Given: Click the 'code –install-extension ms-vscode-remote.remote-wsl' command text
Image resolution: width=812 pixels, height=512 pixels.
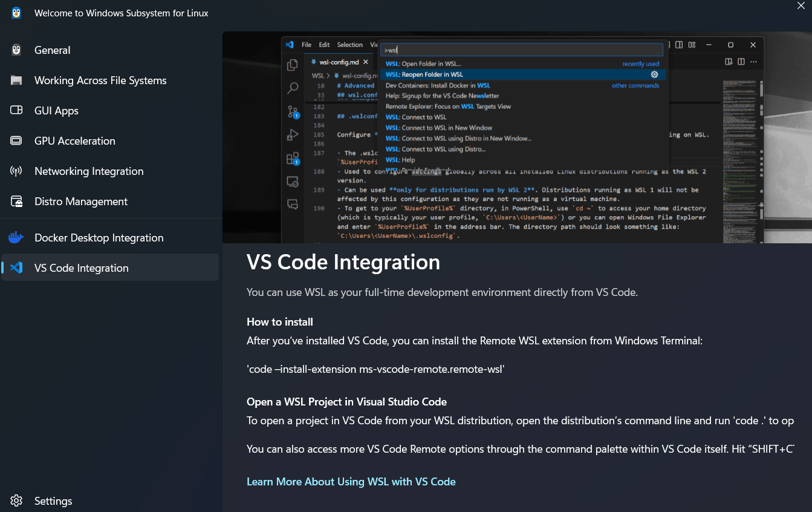Looking at the screenshot, I should [x=375, y=369].
